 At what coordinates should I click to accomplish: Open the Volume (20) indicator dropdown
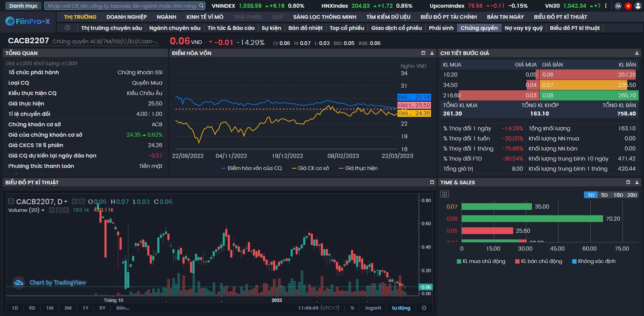pos(43,210)
